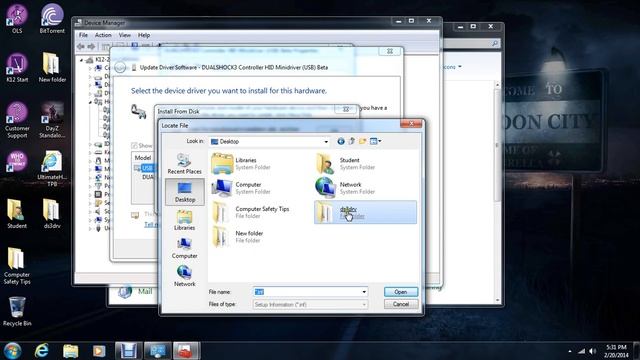Expand the File name dropdown arrow
Screen dimensions: 640x360
[x=364, y=292]
